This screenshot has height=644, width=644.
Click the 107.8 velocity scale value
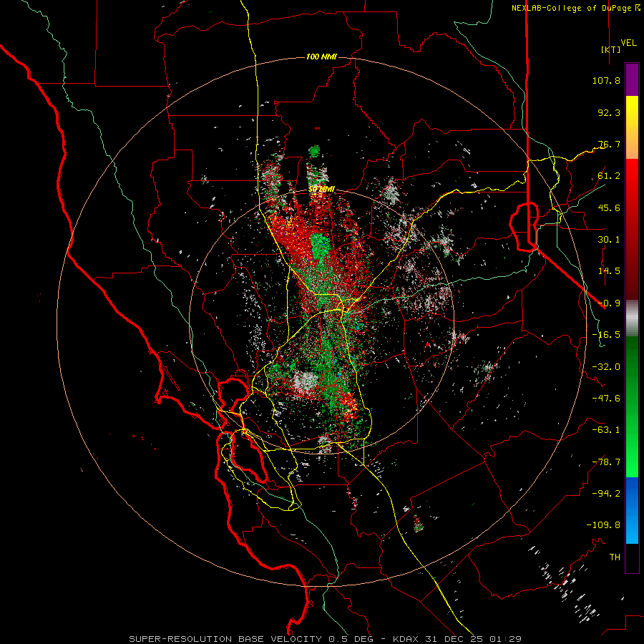606,80
